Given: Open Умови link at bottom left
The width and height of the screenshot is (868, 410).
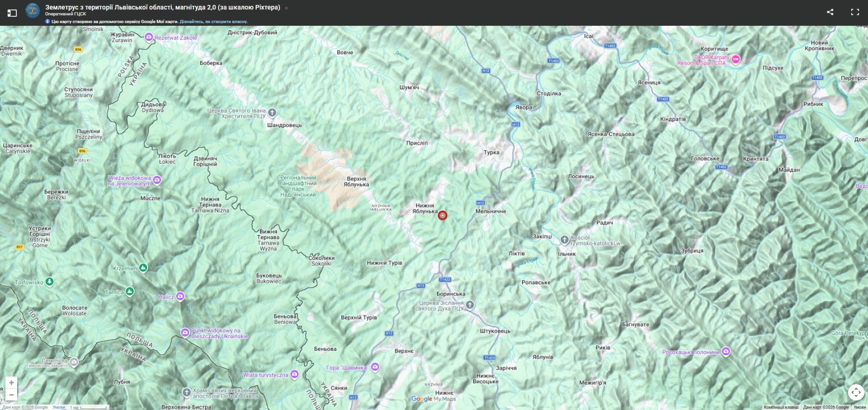Looking at the screenshot, I should coord(59,407).
